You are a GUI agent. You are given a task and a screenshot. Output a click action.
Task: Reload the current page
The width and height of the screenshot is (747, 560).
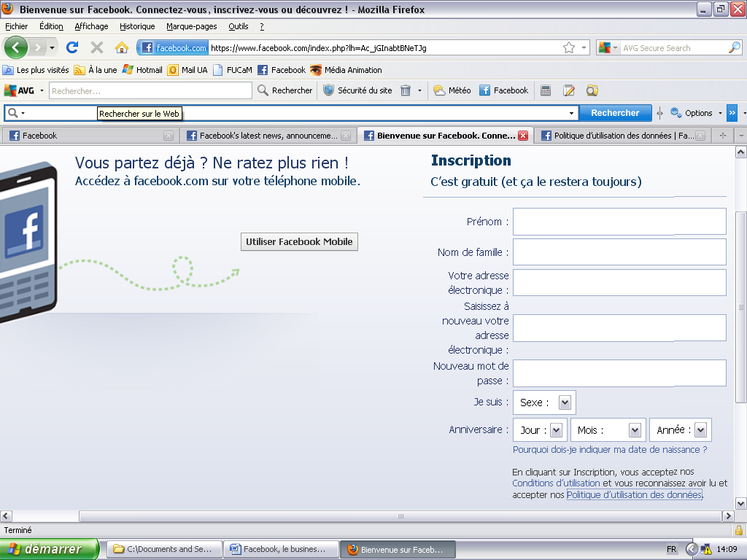point(72,47)
